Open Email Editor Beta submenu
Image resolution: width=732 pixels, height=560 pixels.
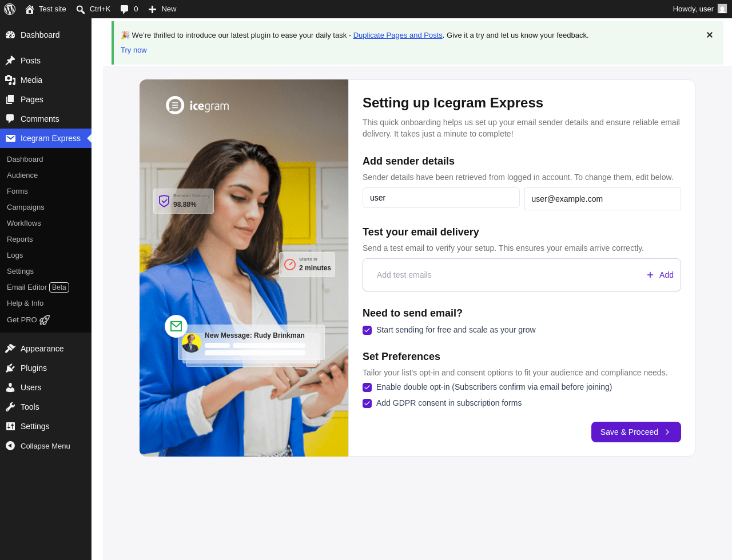coord(46,287)
